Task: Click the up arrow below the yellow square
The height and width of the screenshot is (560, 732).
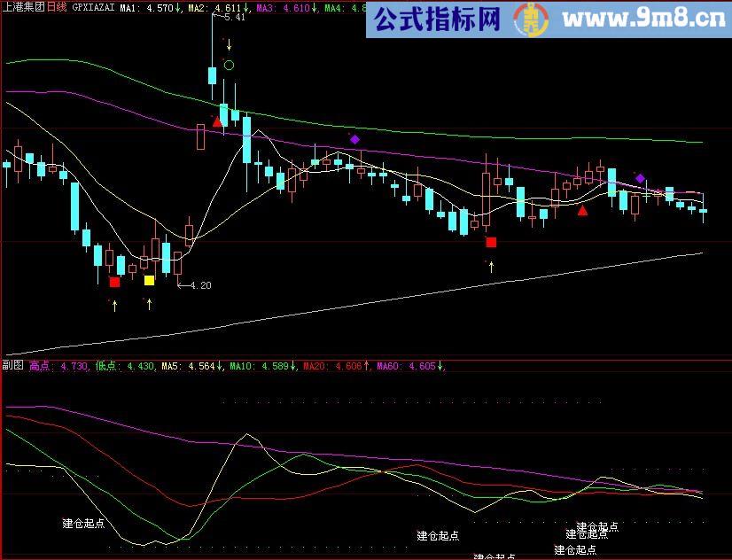Action: point(149,304)
